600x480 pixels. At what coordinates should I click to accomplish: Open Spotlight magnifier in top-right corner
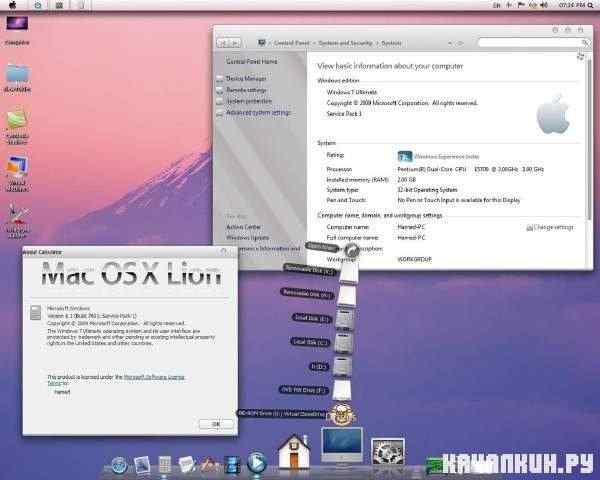point(590,5)
